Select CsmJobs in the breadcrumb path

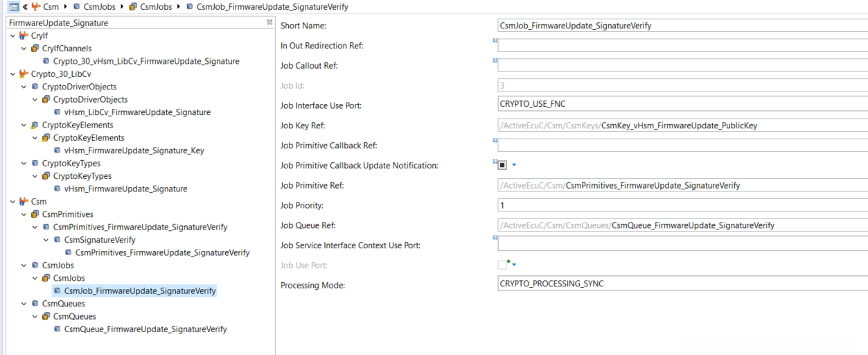click(97, 7)
